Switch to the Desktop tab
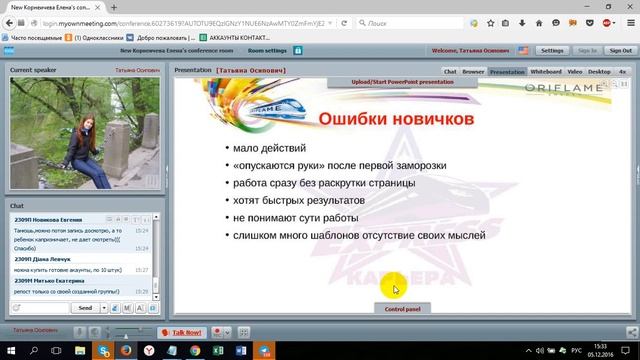Screen dimensions: 640x360 pyautogui.click(x=599, y=71)
